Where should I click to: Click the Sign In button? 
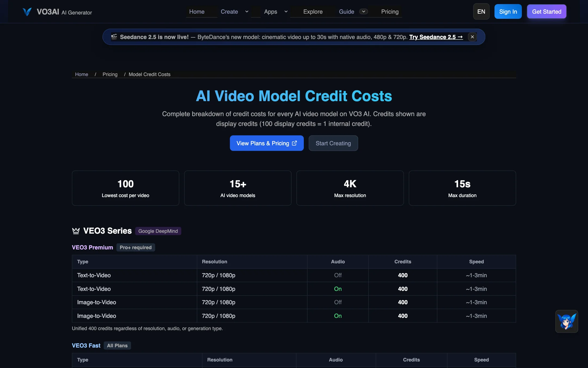click(508, 11)
